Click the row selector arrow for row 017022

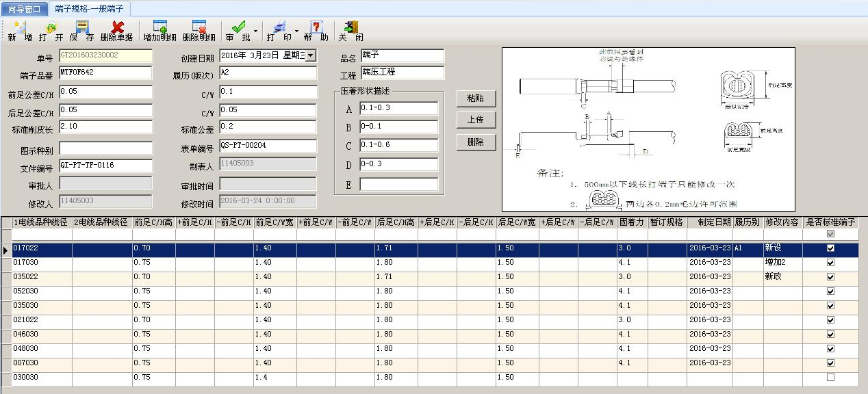(x=5, y=250)
